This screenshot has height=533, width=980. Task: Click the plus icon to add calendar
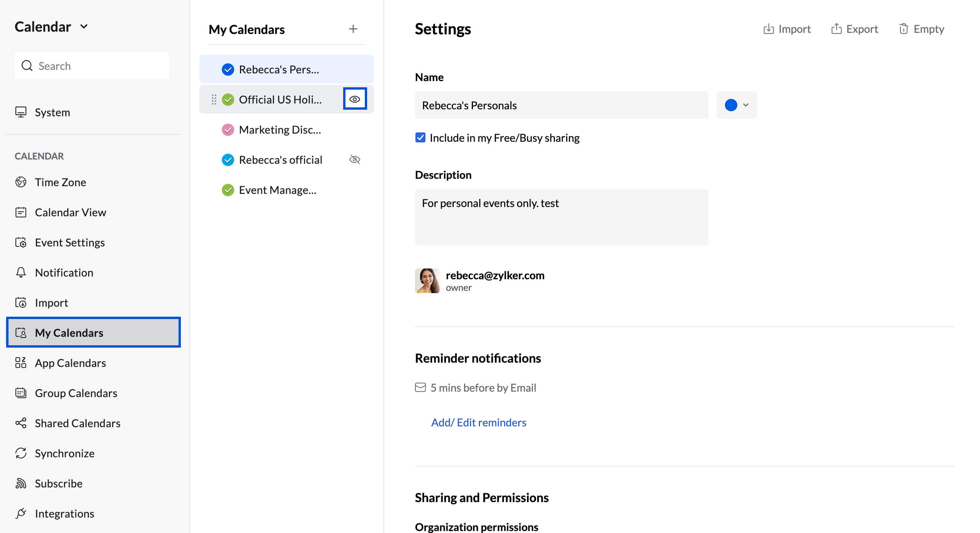[x=353, y=29]
